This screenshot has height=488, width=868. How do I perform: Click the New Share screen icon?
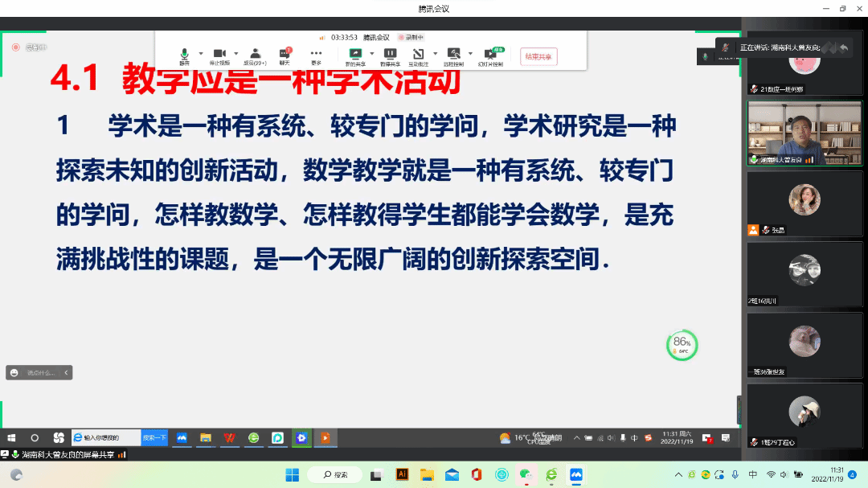354,55
